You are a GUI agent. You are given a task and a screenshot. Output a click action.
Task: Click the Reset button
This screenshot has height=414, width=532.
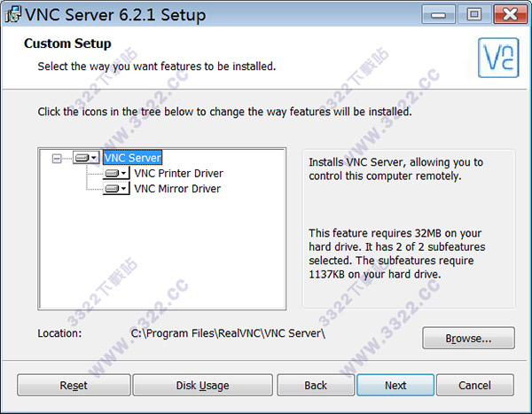(74, 385)
